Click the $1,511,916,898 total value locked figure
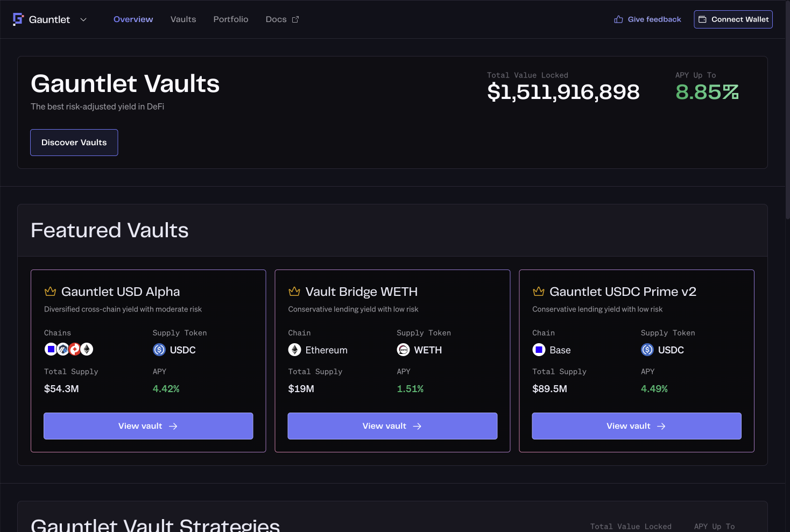 pos(563,92)
